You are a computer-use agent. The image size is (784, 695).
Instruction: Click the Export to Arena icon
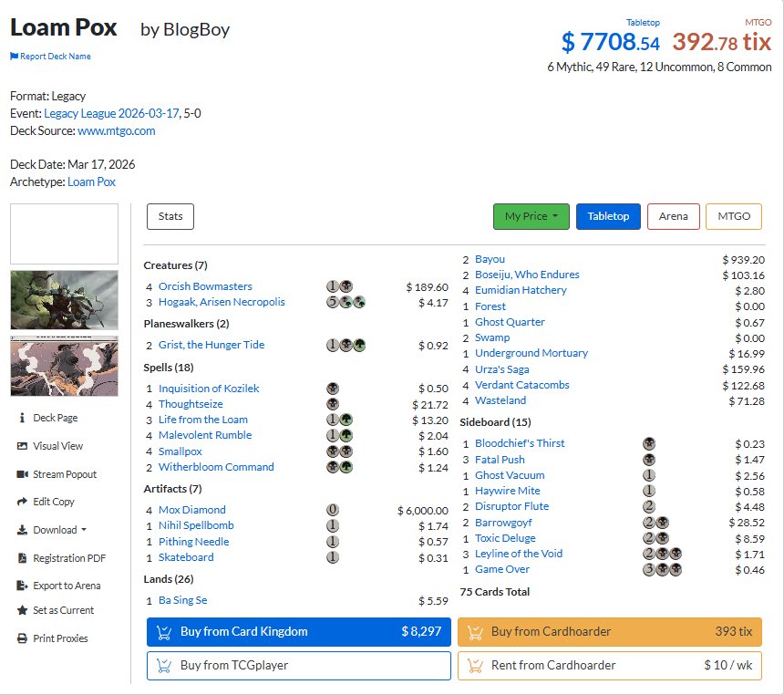coord(22,586)
